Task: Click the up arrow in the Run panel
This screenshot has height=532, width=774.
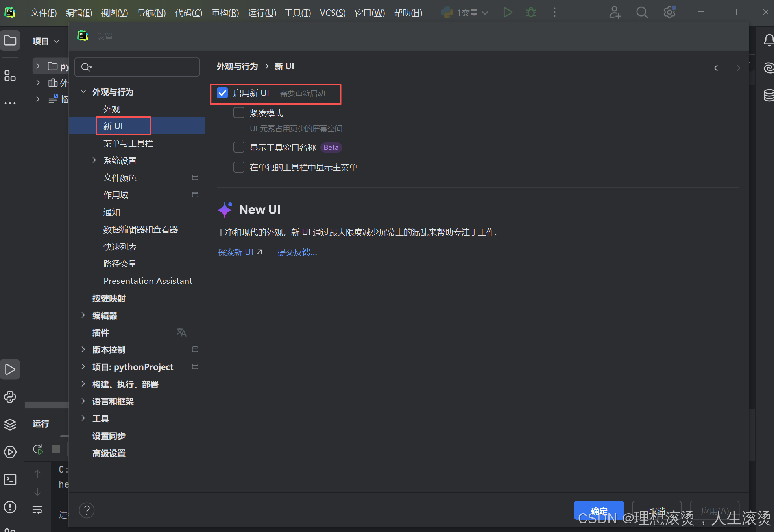Action: tap(37, 474)
